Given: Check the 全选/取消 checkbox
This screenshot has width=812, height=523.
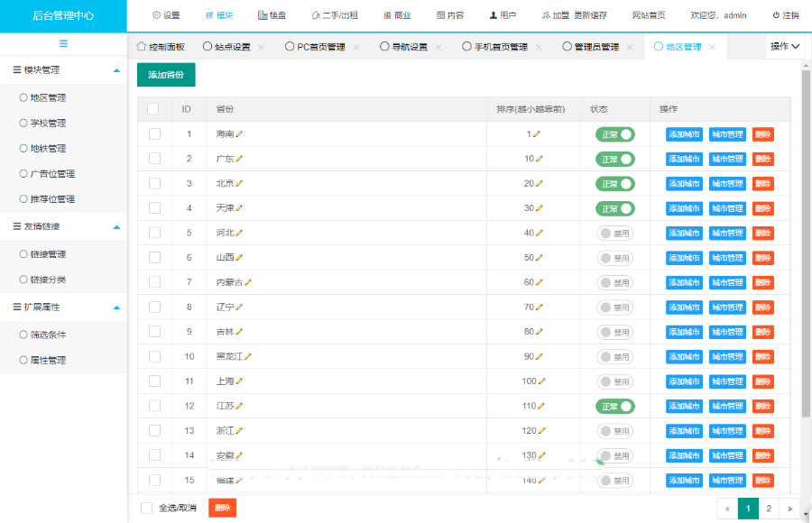Looking at the screenshot, I should tap(147, 508).
